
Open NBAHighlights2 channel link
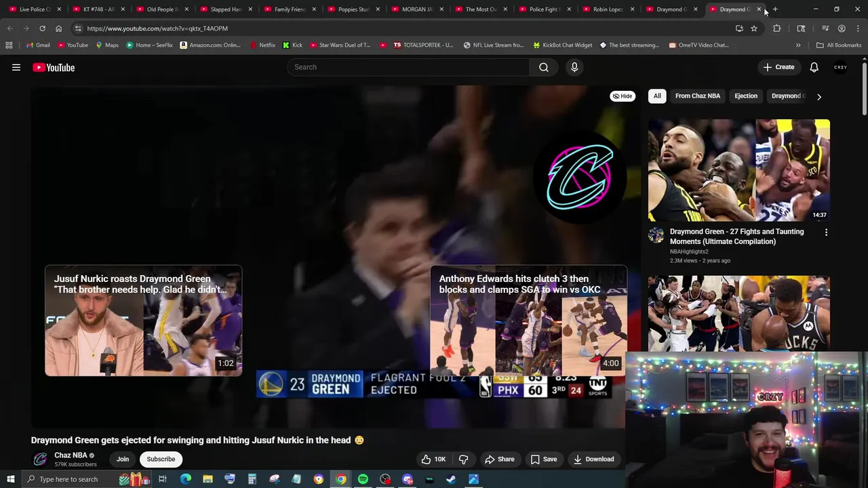pyautogui.click(x=689, y=251)
